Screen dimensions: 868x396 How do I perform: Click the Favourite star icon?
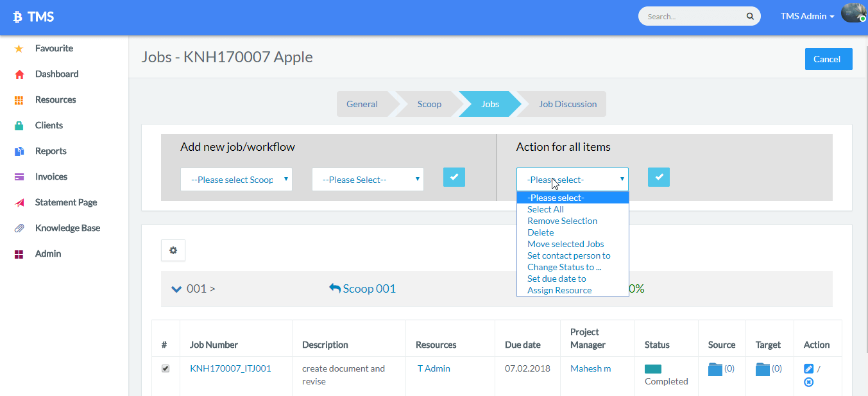point(19,49)
